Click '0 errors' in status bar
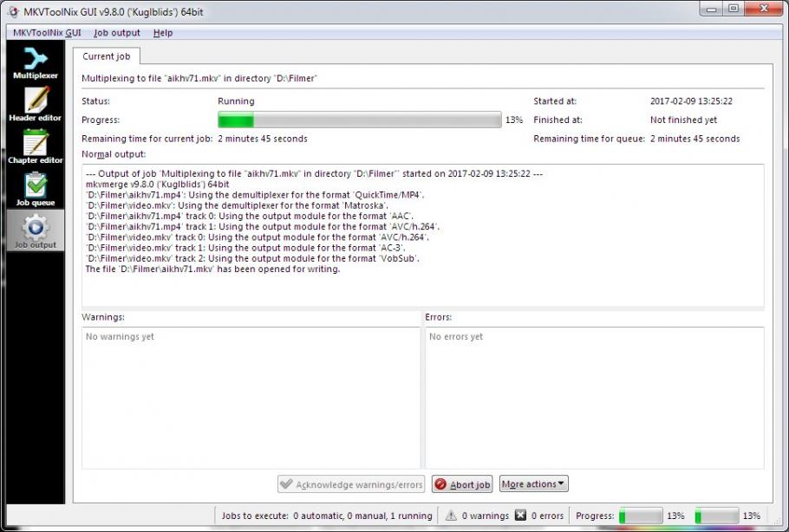 click(x=547, y=516)
